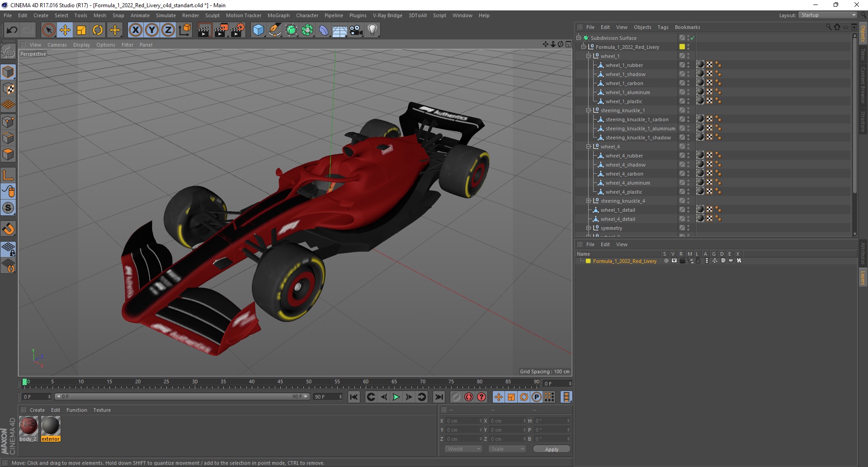Toggle Y axis lock
This screenshot has height=467, width=868.
(x=152, y=30)
